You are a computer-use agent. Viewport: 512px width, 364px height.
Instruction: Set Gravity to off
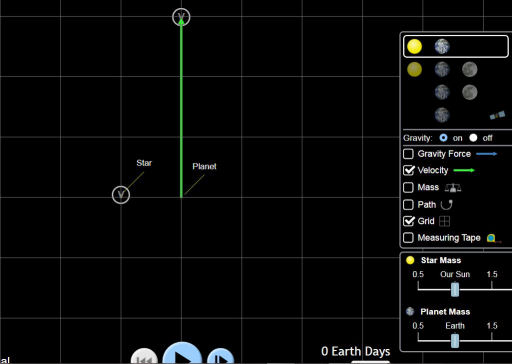[473, 138]
